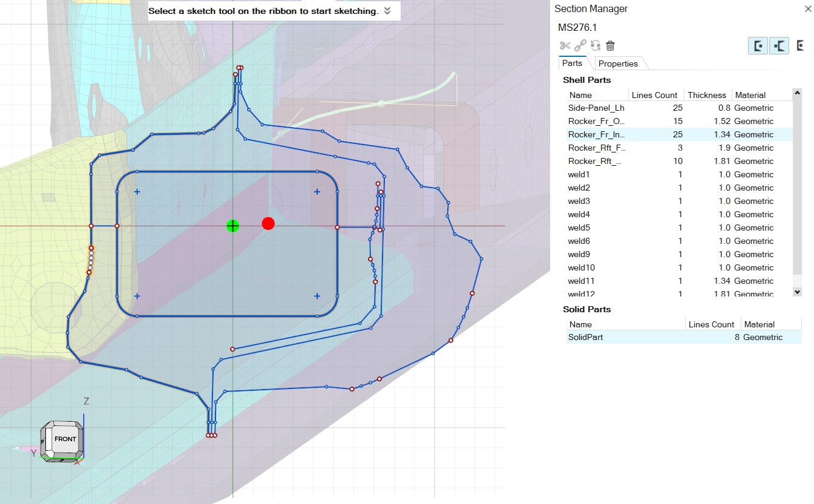Click the chain link icon in Section Manager

[x=580, y=45]
